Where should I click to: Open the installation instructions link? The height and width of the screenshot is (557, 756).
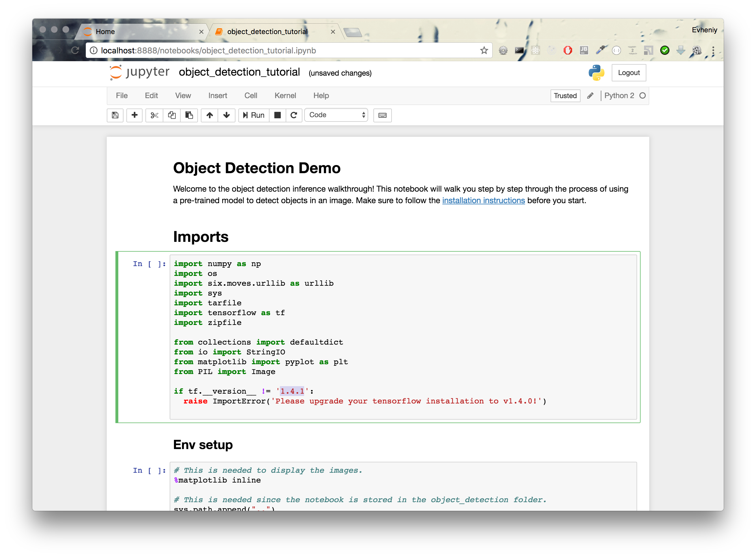click(x=483, y=201)
